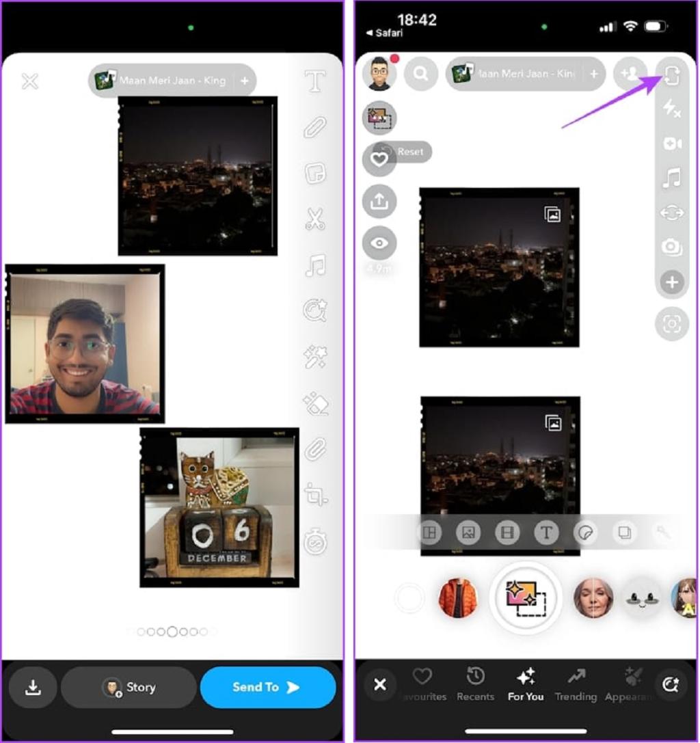This screenshot has height=743, width=700.
Task: Post the snap to Story
Action: tap(129, 687)
